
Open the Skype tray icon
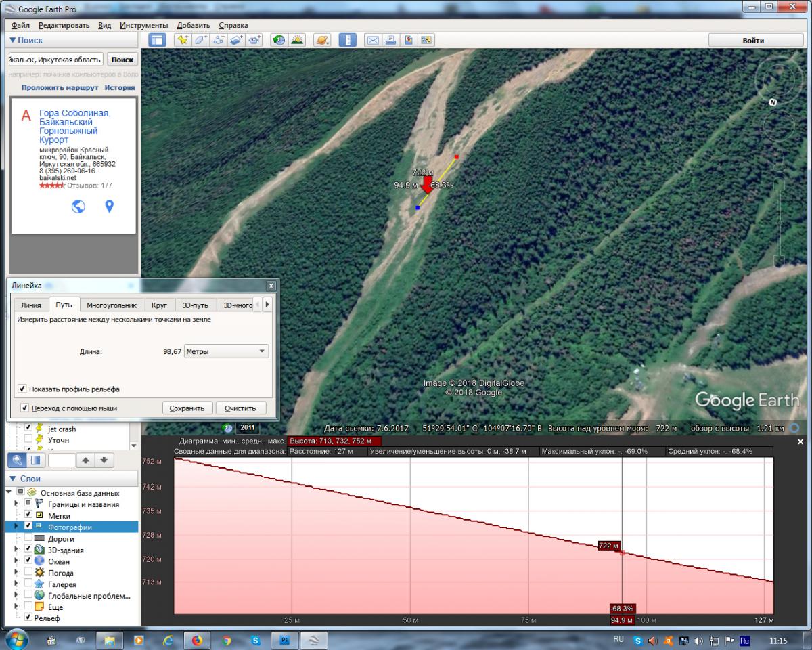[638, 640]
